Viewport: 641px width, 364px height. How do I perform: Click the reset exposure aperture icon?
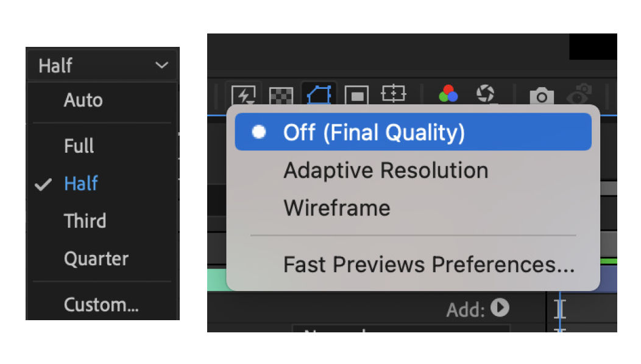tap(485, 94)
